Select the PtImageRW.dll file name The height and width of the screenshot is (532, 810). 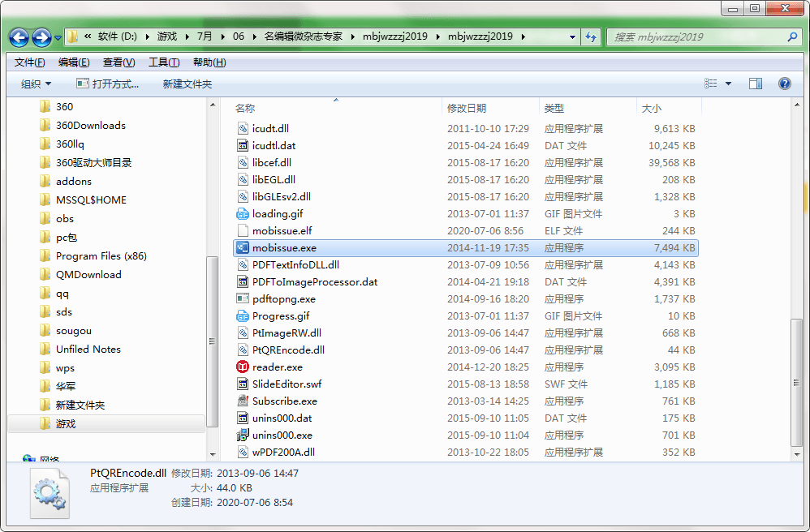pos(287,332)
